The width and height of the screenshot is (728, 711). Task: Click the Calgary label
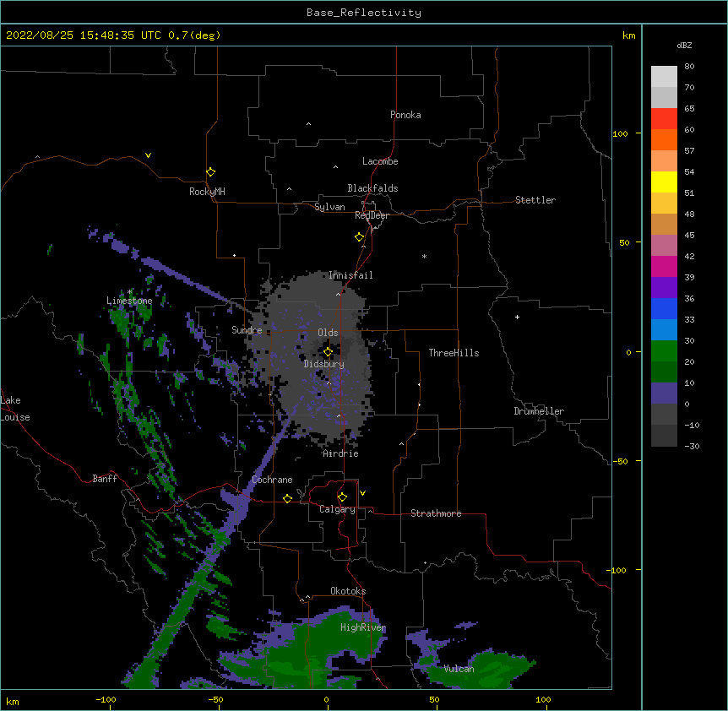337,509
